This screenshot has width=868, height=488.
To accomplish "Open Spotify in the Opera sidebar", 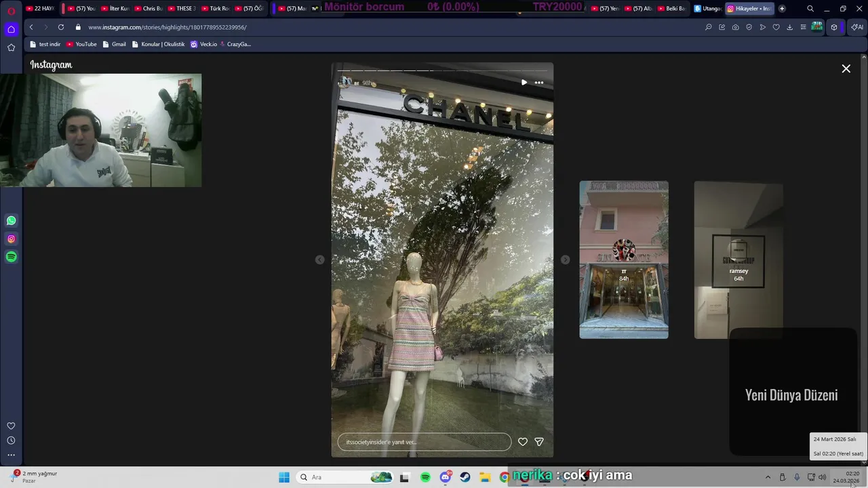I will (x=12, y=257).
